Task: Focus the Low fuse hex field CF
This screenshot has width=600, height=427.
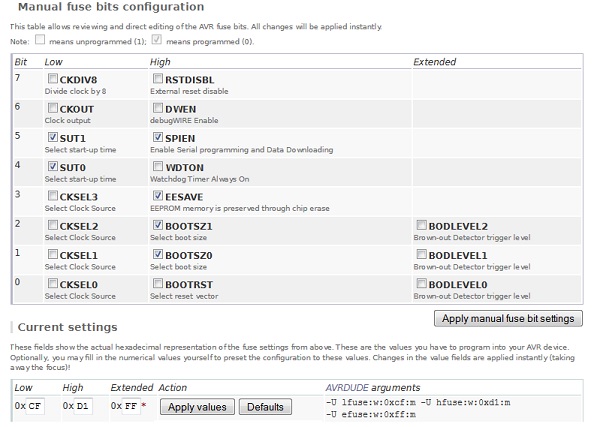Action: click(35, 406)
